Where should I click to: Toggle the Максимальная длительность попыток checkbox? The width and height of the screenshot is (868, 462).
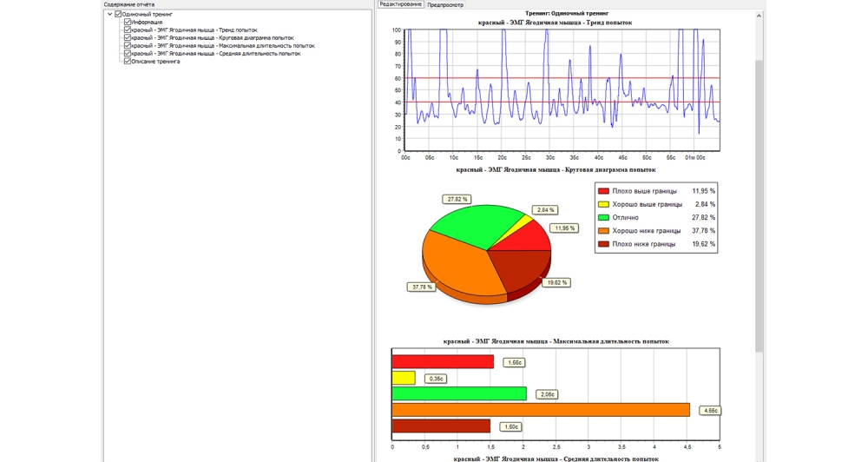128,46
